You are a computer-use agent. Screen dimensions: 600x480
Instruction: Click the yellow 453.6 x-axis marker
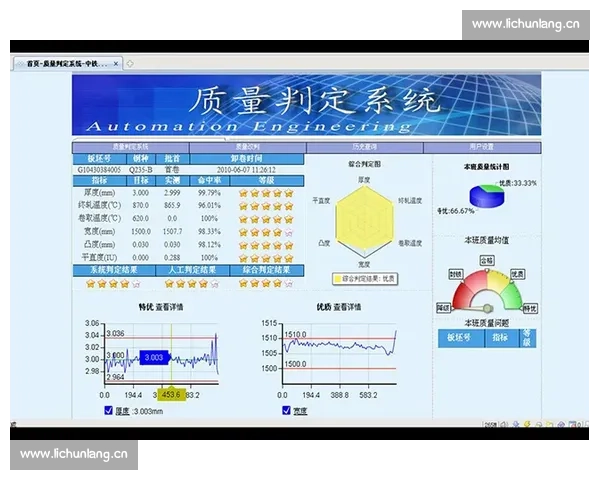pos(171,395)
